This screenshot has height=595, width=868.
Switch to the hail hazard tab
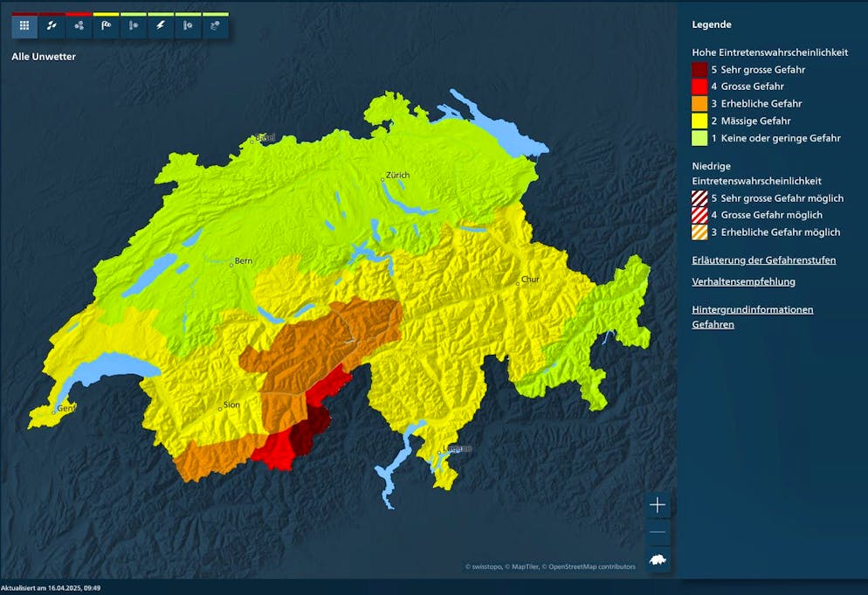(x=79, y=25)
